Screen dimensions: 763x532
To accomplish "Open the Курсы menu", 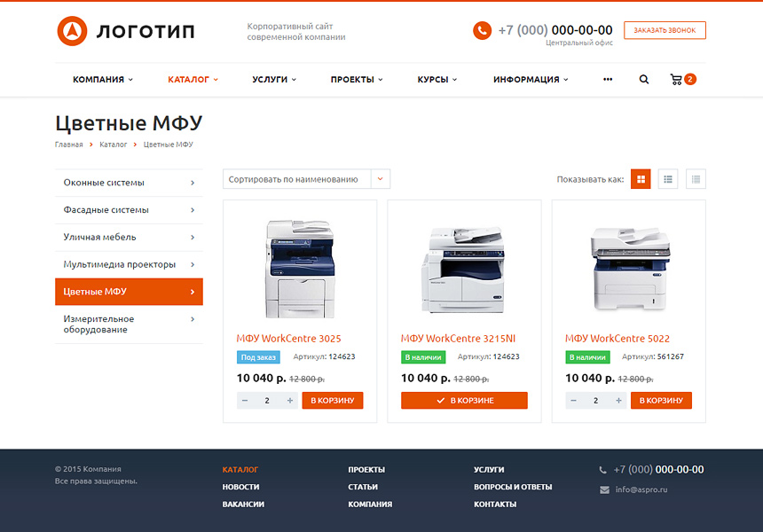I will coord(436,79).
